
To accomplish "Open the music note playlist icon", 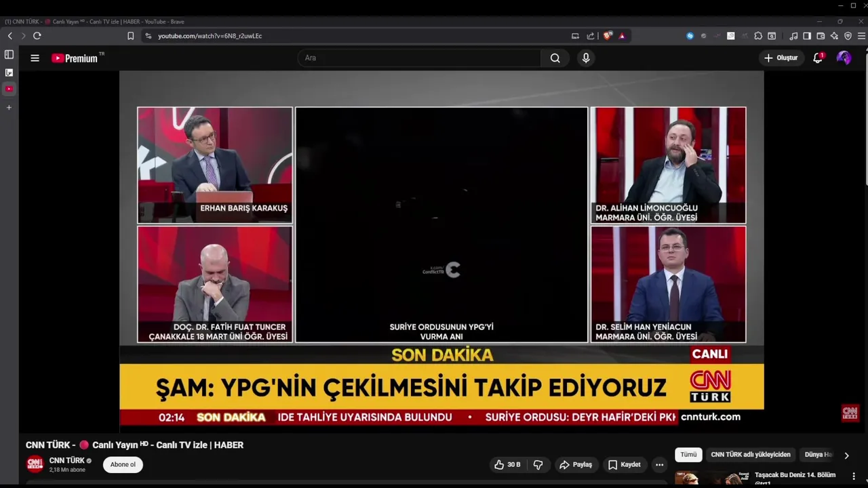I will [x=793, y=36].
